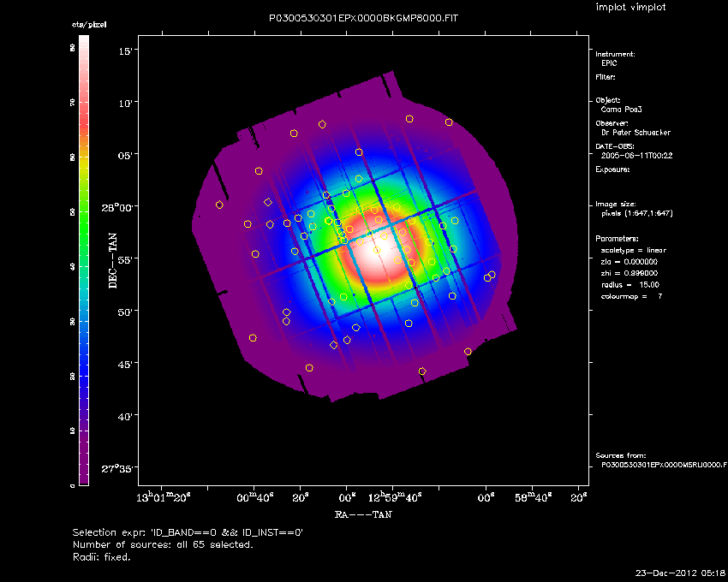728x582 pixels.
Task: Click the 'Filter:' field label
Action: click(606, 77)
